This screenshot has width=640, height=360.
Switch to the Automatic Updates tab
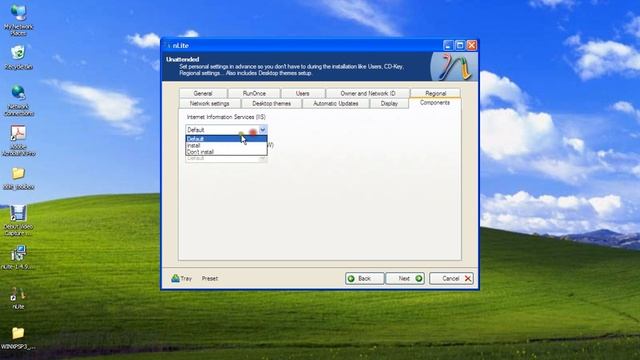point(336,104)
